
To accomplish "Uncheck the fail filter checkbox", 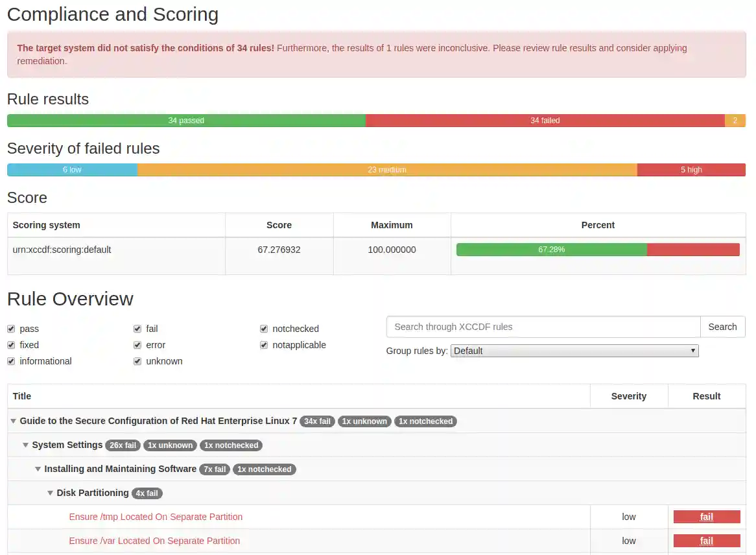I will point(137,329).
